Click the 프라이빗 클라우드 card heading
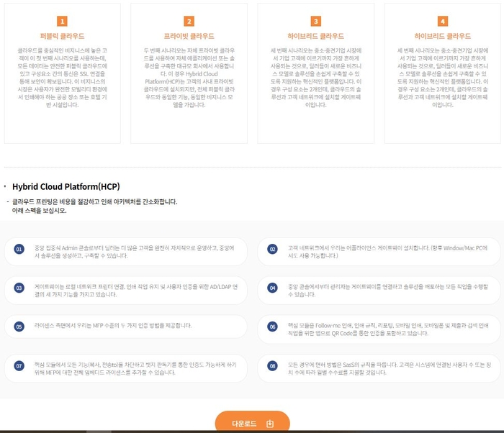504x433 pixels. click(189, 36)
